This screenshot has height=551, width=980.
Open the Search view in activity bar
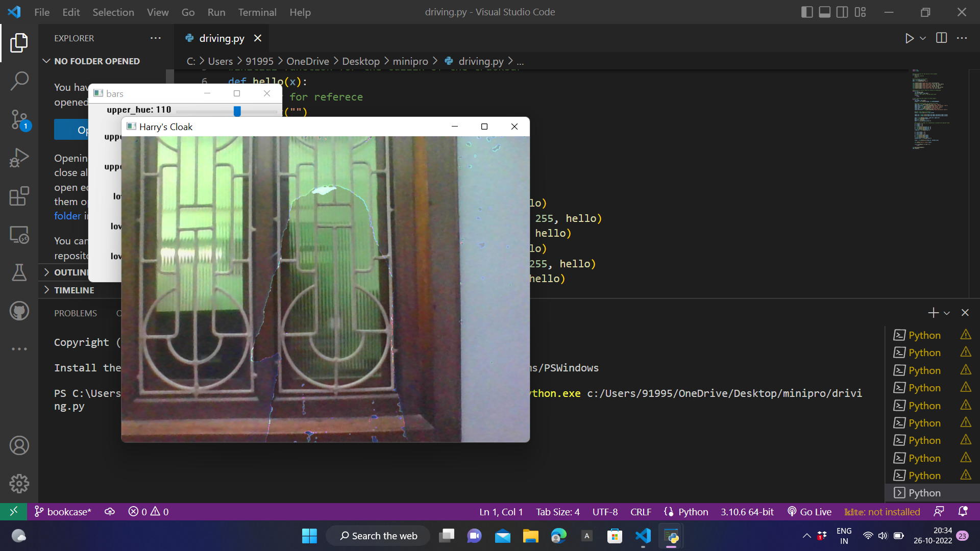(x=19, y=81)
